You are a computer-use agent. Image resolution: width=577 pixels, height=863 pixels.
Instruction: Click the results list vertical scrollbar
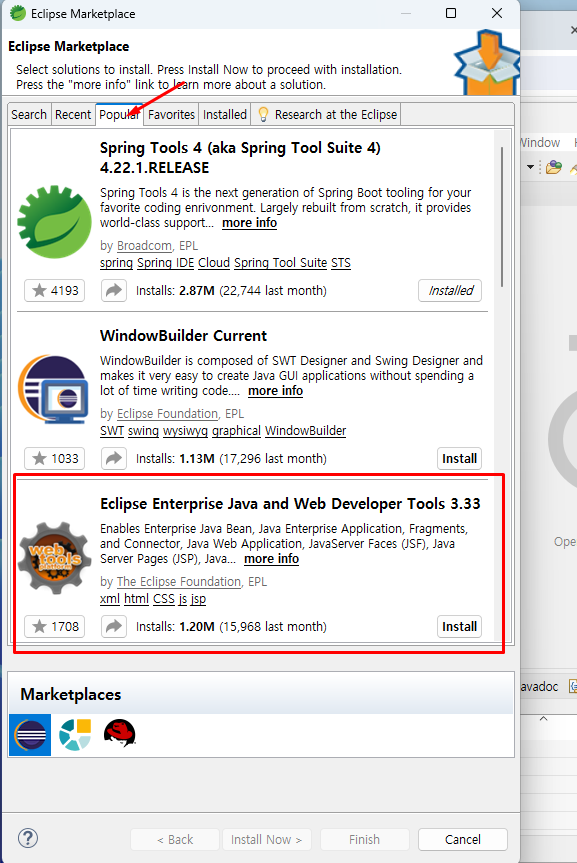click(502, 217)
